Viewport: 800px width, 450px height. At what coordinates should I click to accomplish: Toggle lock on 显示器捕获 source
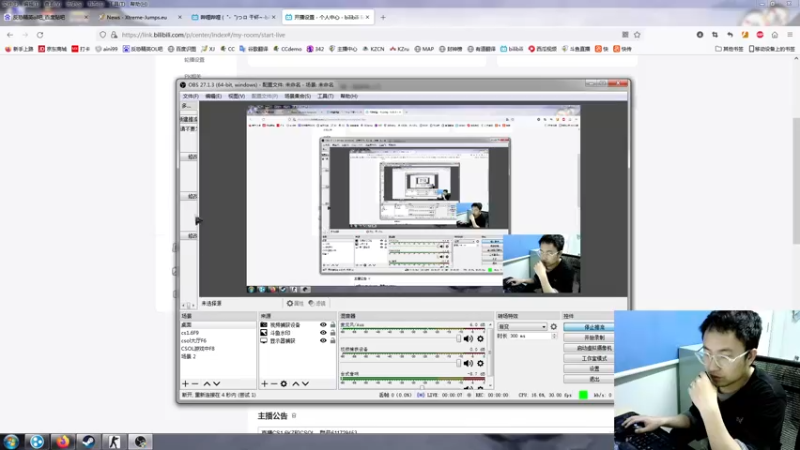tap(333, 341)
